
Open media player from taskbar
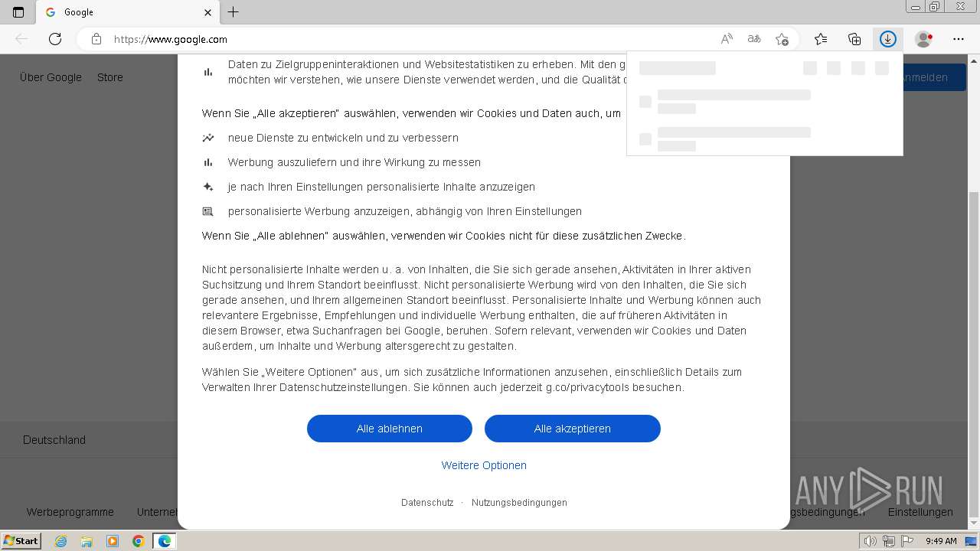113,541
